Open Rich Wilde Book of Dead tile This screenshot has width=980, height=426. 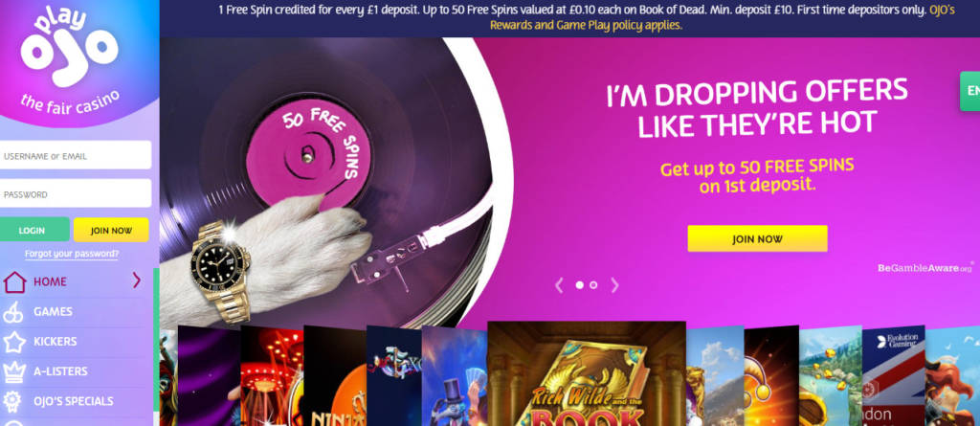(x=587, y=374)
